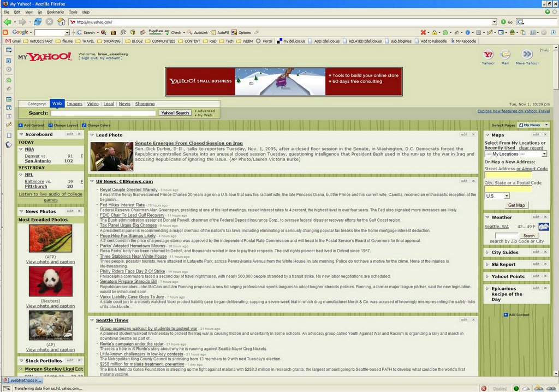Image resolution: width=559 pixels, height=392 pixels.
Task: Click the pencil icon in left sidebar strip
Action: point(9,125)
